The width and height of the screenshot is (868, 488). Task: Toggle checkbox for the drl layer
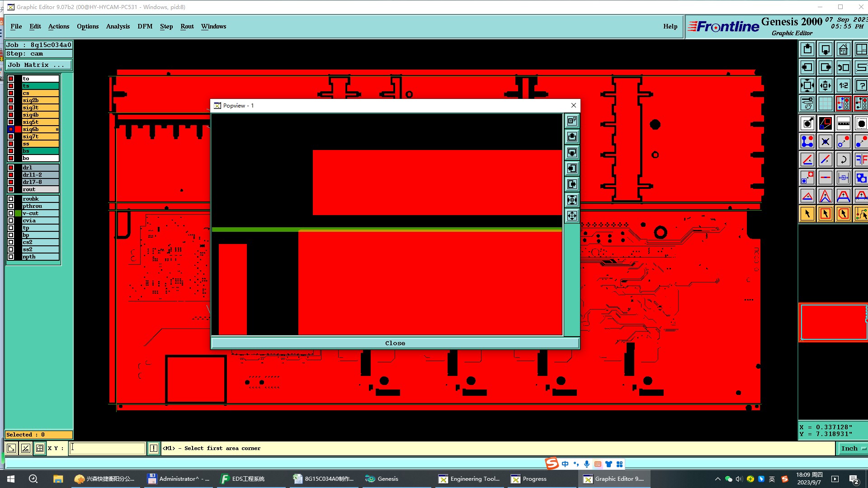(11, 168)
